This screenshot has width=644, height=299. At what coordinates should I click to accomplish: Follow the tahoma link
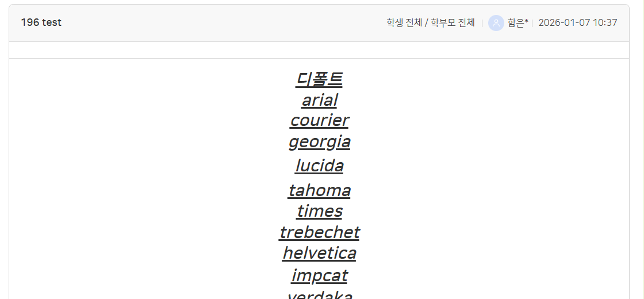pos(319,190)
